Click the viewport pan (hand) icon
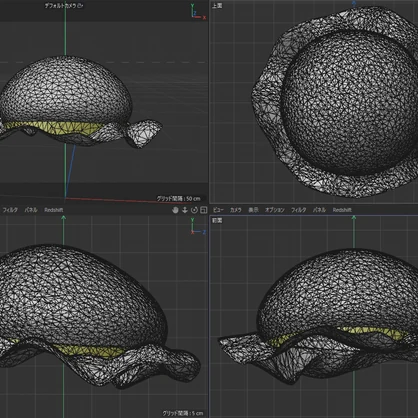The width and height of the screenshot is (418, 418). pos(175,210)
